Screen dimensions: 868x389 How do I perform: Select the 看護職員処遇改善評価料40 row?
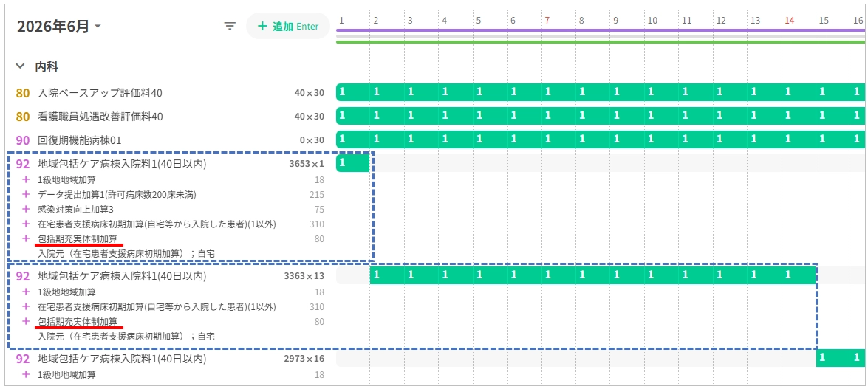(x=170, y=116)
